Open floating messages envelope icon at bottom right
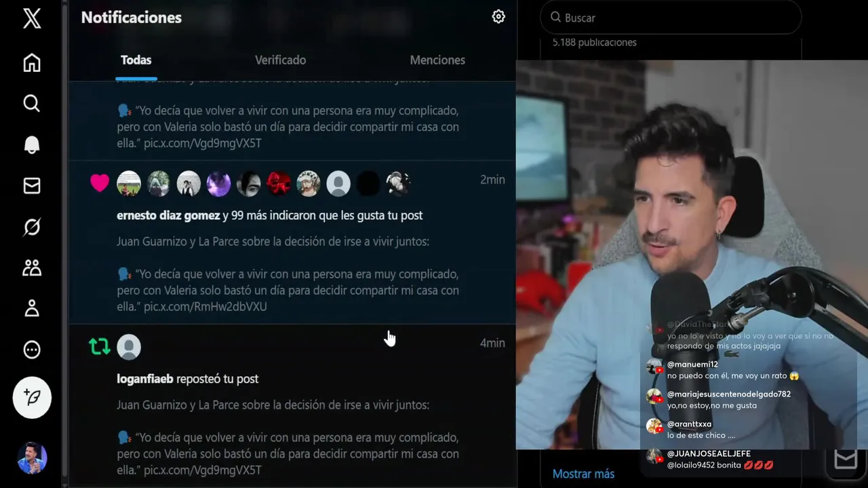 845,460
